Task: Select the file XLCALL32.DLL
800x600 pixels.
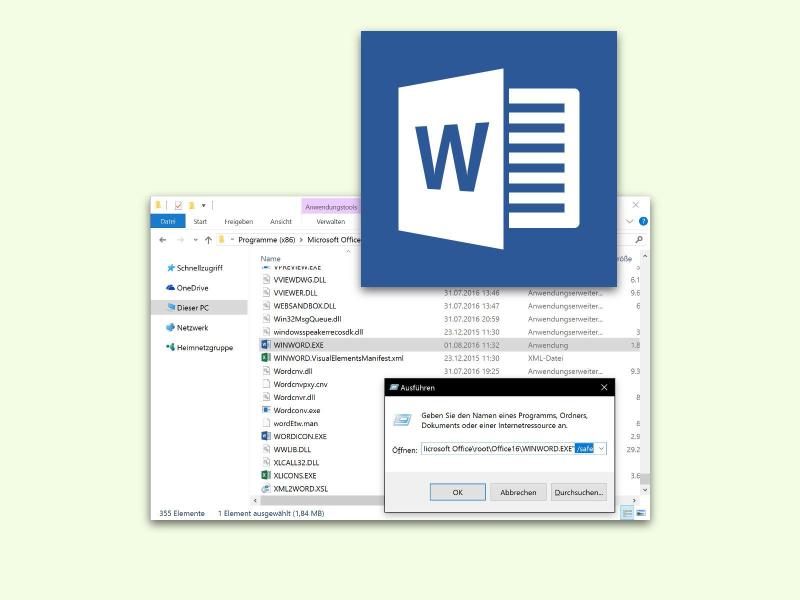Action: 296,463
